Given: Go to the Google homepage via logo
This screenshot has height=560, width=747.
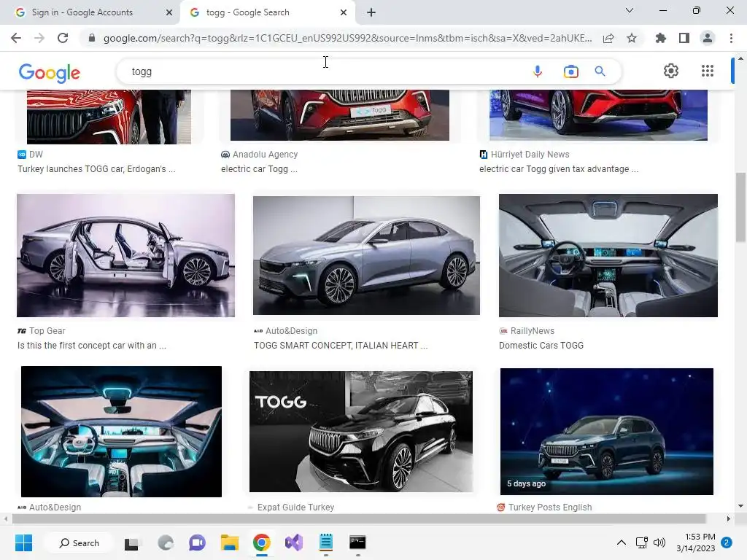Looking at the screenshot, I should point(50,73).
